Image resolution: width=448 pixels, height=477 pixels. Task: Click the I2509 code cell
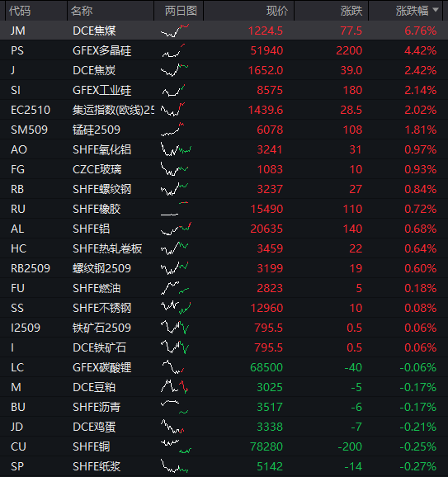pyautogui.click(x=26, y=328)
